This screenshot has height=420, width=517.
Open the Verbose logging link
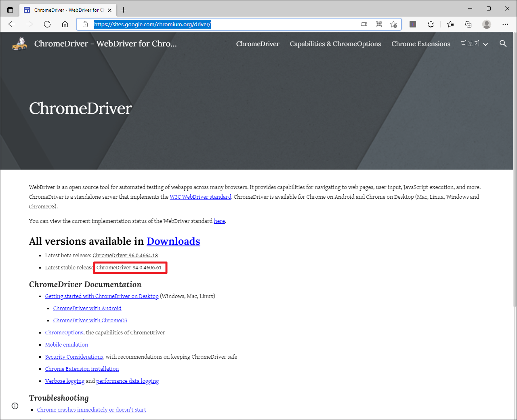coord(65,381)
